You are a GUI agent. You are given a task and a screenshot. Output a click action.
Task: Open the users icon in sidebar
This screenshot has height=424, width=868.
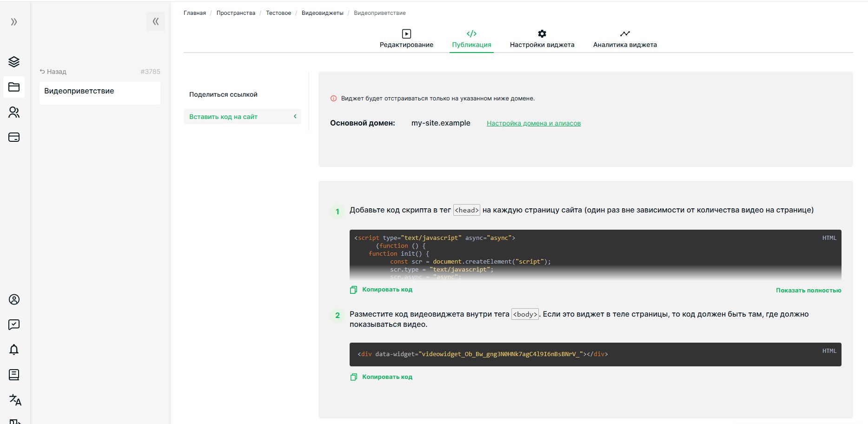pos(14,112)
